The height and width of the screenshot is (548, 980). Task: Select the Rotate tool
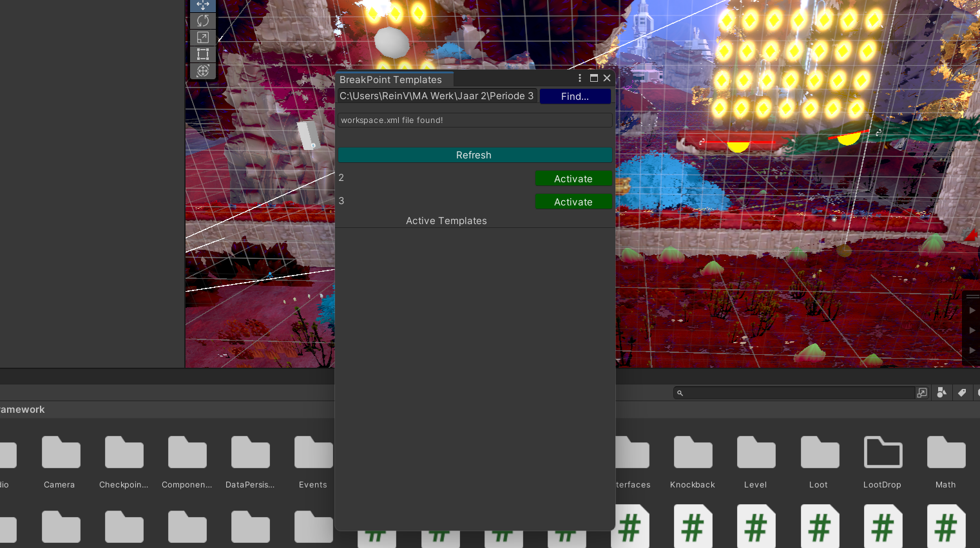(203, 21)
